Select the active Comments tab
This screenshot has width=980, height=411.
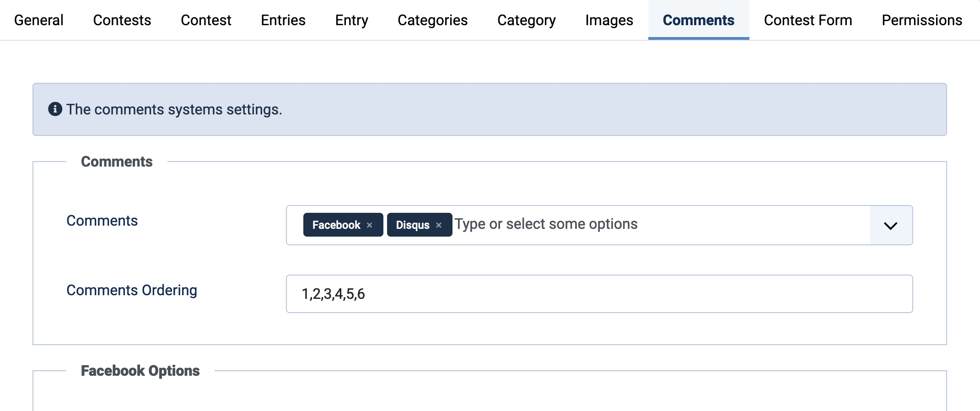coord(698,20)
